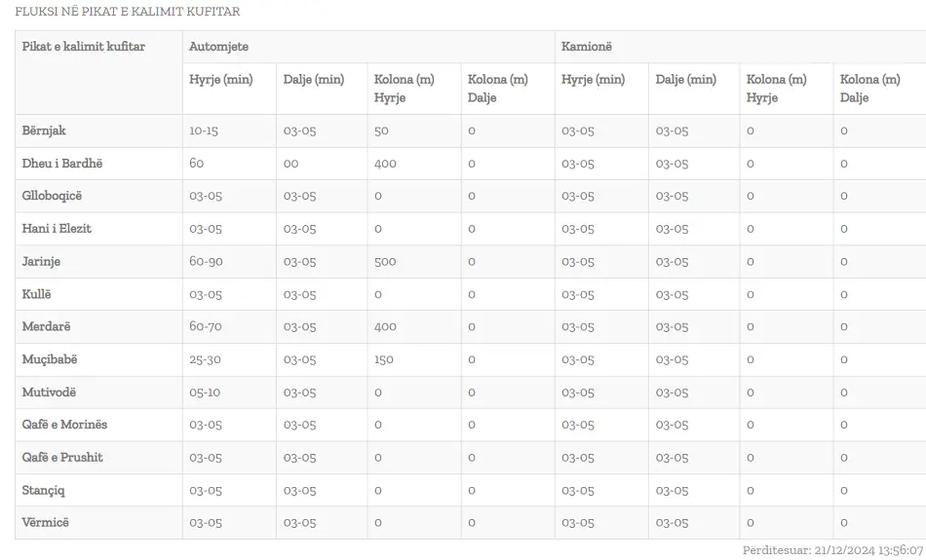Select Muçibabë's 25-30 entry wait cell

(x=229, y=359)
